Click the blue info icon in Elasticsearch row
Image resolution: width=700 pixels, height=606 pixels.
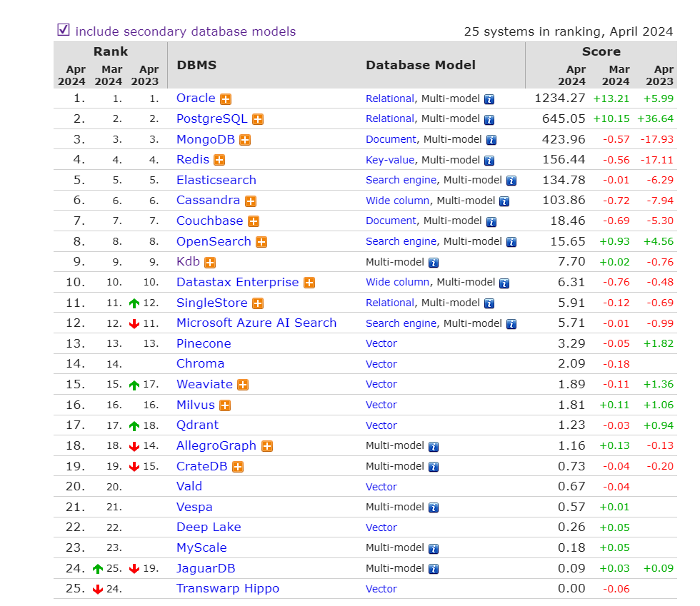(x=511, y=181)
